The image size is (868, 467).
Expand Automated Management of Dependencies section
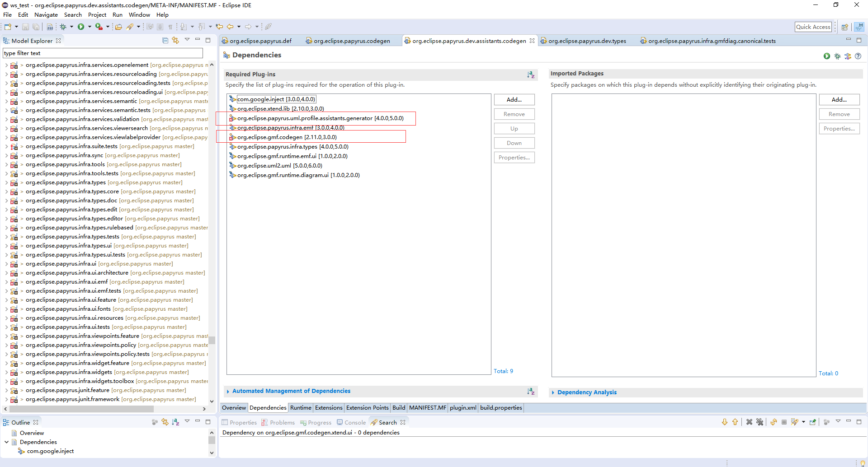(x=228, y=391)
